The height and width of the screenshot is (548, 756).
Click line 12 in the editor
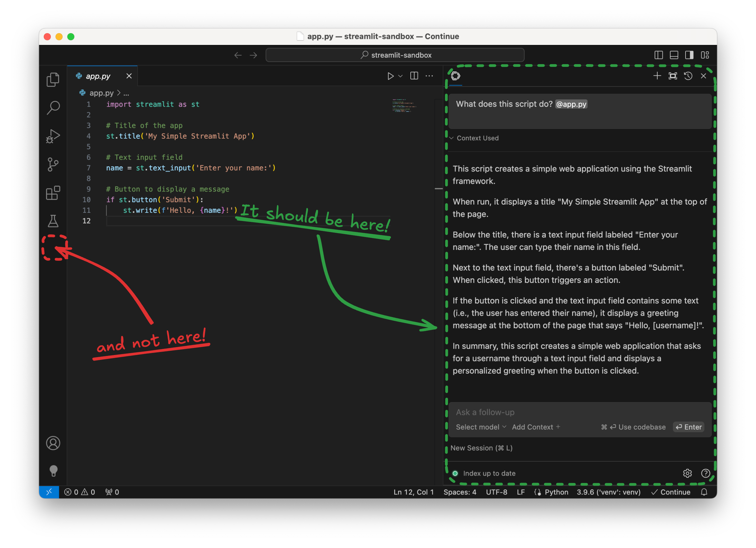248,221
